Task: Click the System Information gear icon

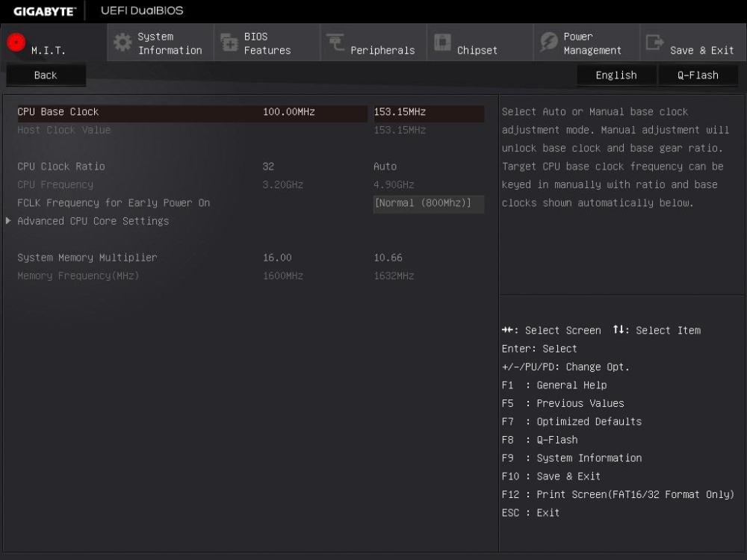Action: point(124,42)
